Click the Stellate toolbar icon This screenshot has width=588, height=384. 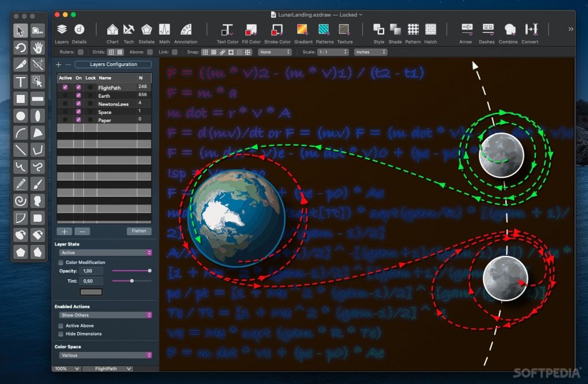tap(146, 30)
